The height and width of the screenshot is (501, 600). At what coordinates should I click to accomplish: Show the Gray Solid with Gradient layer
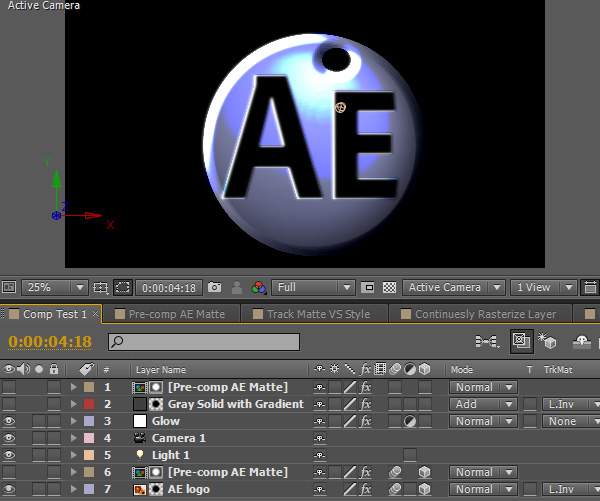tap(9, 405)
